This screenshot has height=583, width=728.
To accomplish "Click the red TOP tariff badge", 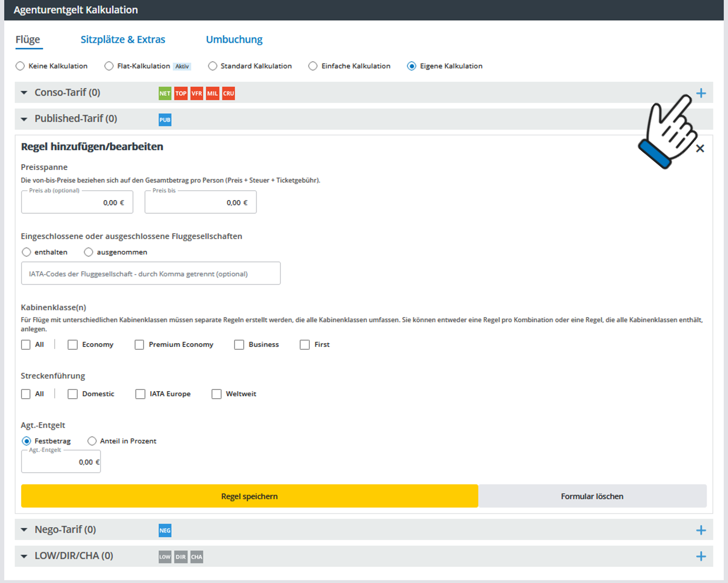I will click(x=181, y=94).
